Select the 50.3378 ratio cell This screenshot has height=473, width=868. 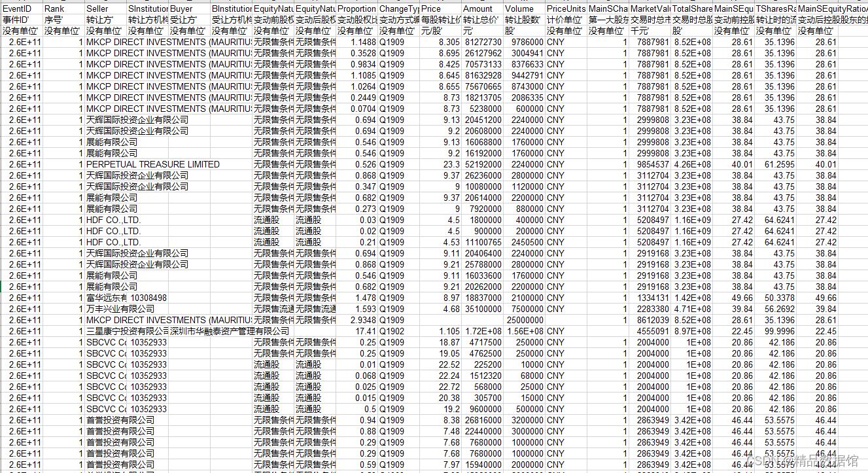pos(775,298)
